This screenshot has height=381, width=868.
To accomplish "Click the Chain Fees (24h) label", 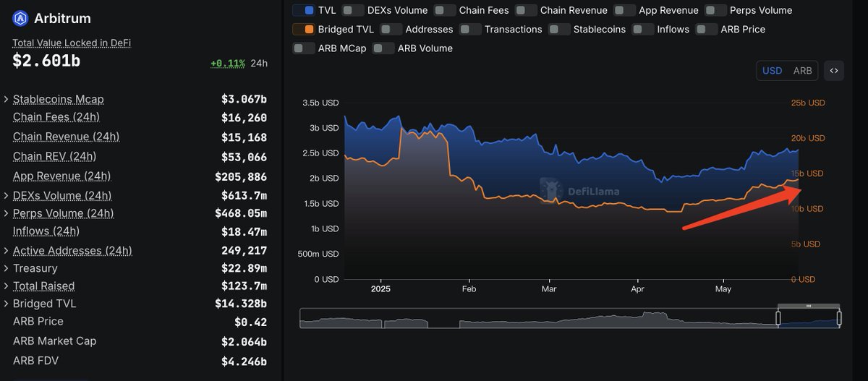I will [x=56, y=117].
